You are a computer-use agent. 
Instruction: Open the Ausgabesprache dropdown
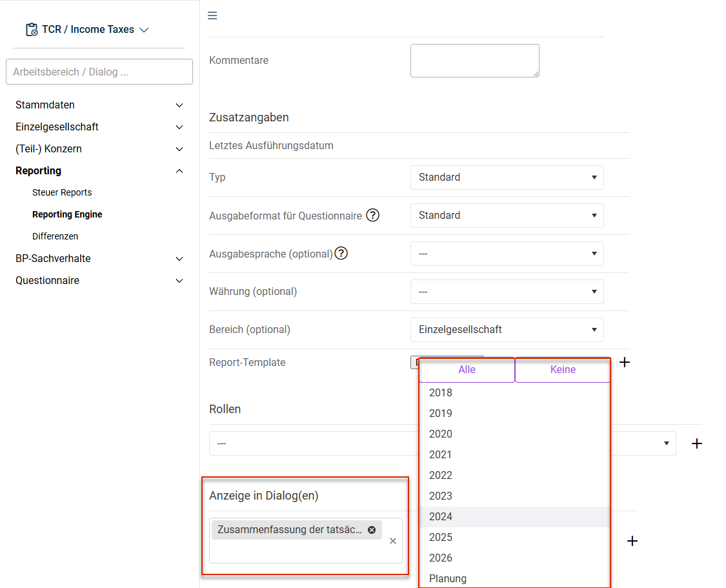(507, 254)
